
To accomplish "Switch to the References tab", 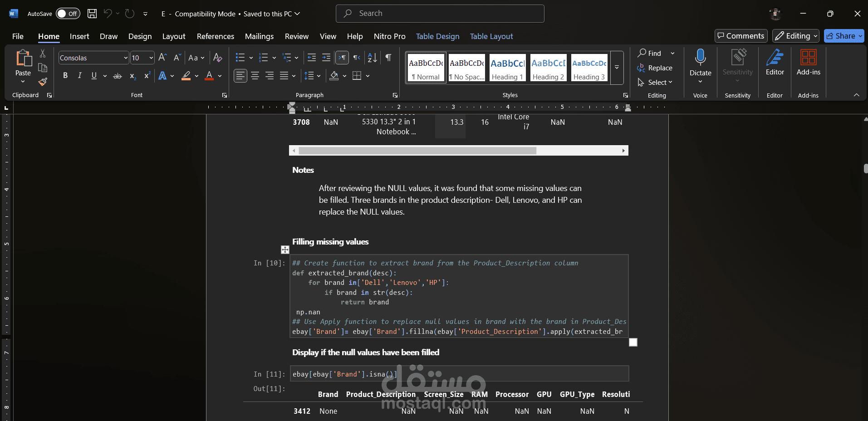I will point(216,36).
